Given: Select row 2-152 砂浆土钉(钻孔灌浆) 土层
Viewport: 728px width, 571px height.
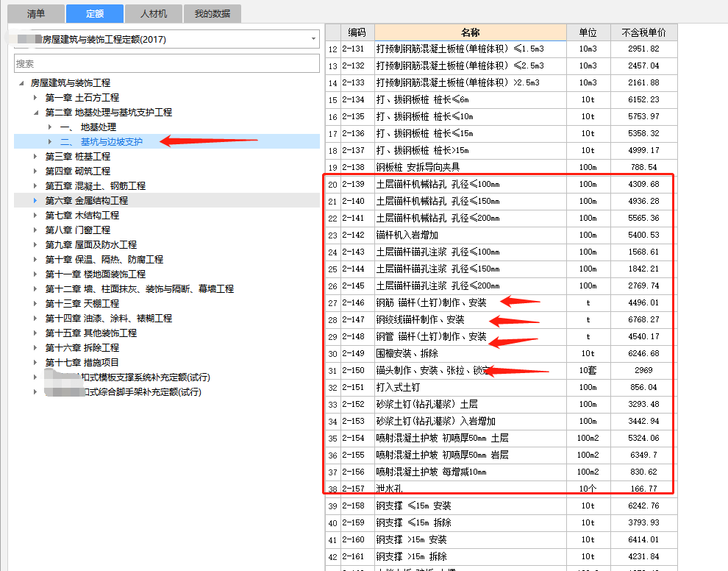Looking at the screenshot, I should pos(502,404).
